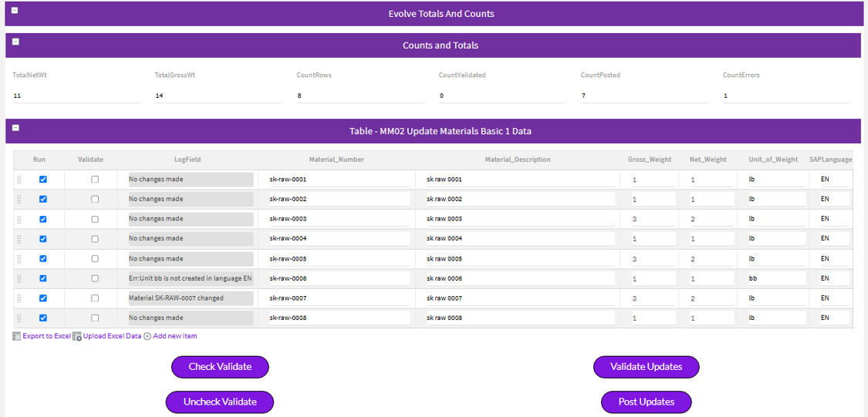The width and height of the screenshot is (868, 417).
Task: Edit the Material_Description field sk raw 0005
Action: (520, 259)
